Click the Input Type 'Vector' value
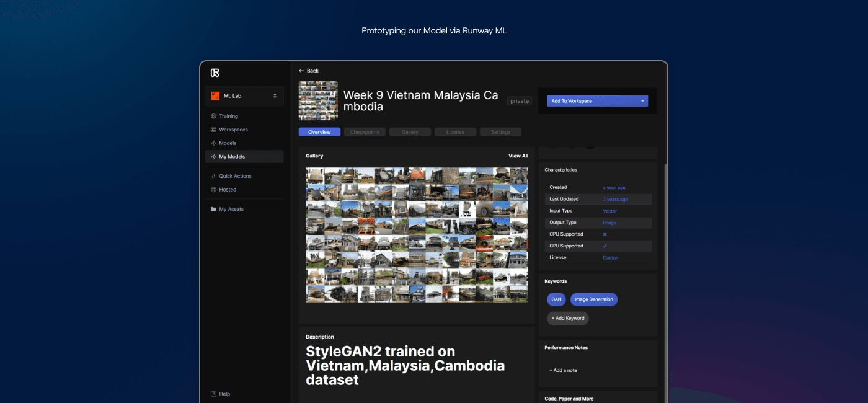This screenshot has height=403, width=868. click(609, 211)
